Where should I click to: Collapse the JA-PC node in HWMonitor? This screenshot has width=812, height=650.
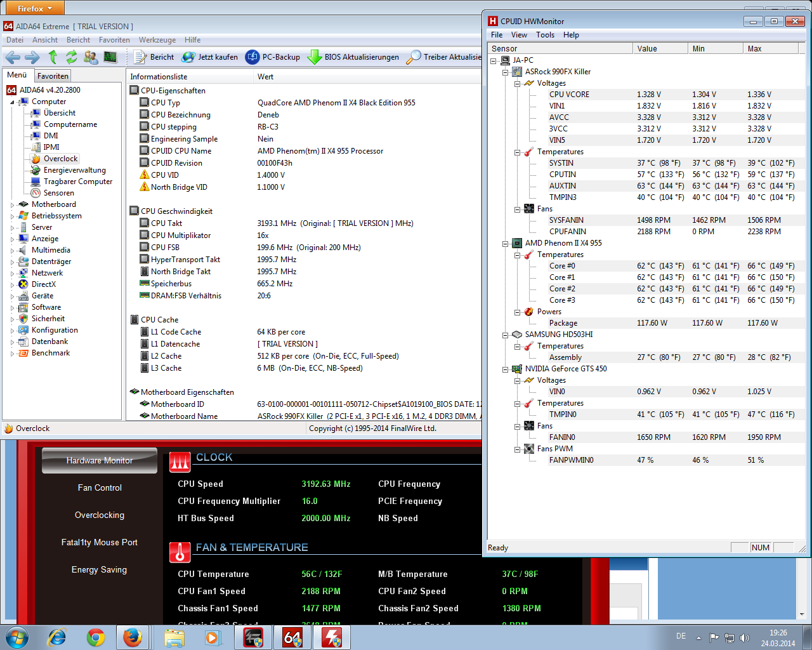[494, 60]
